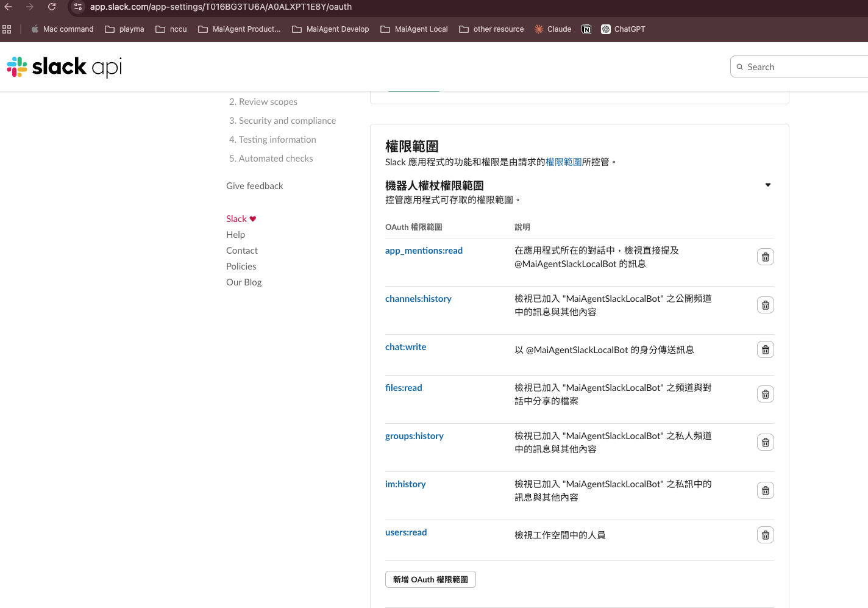Open the Claude bookmark

click(x=552, y=29)
